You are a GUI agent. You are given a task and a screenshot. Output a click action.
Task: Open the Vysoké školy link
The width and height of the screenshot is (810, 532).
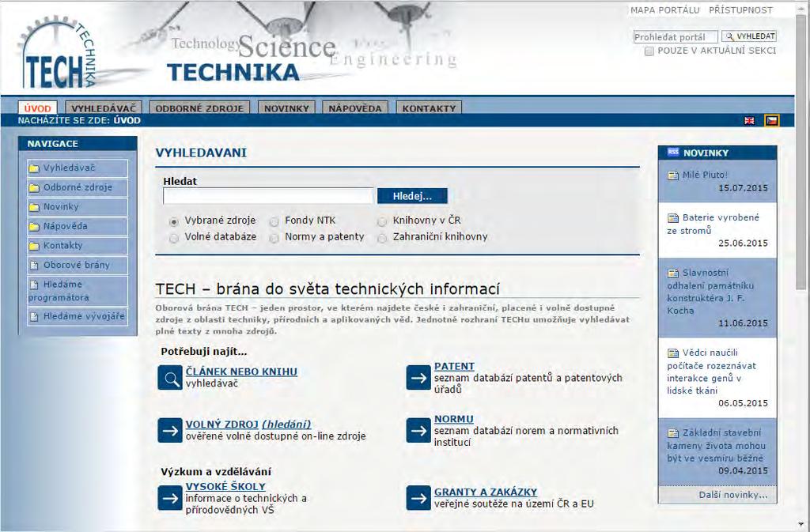225,487
